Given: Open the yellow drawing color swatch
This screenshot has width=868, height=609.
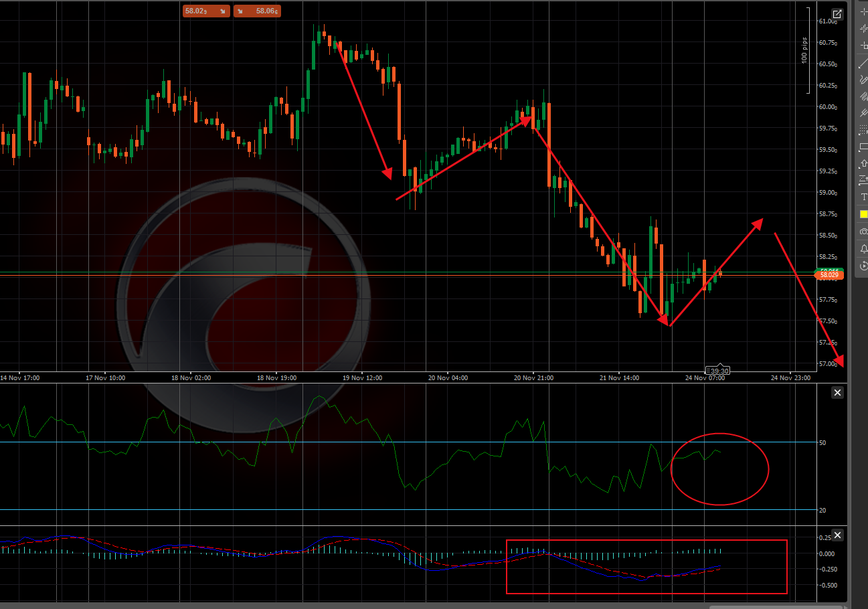Looking at the screenshot, I should click(x=863, y=214).
